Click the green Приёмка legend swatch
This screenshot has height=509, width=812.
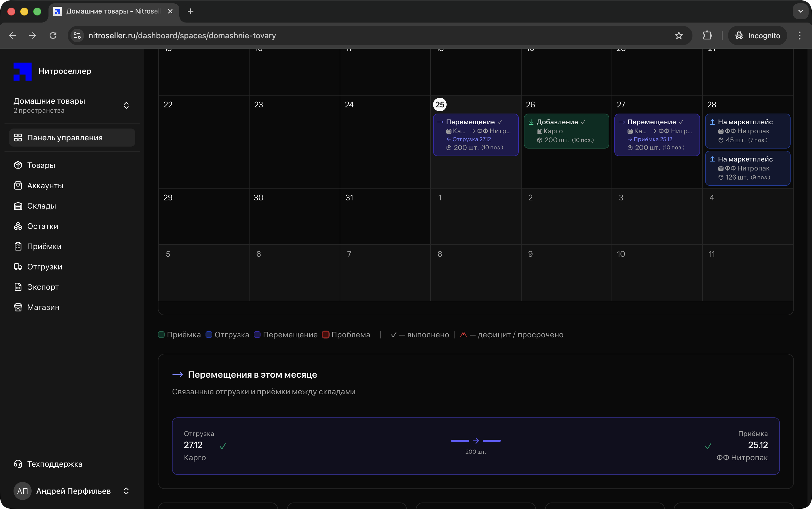[x=161, y=335]
